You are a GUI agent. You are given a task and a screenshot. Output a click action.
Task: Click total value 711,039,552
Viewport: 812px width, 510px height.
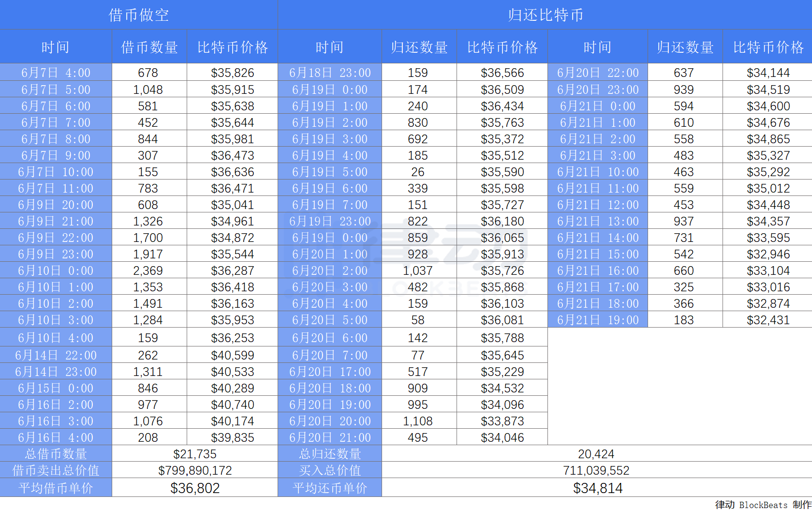coord(596,470)
